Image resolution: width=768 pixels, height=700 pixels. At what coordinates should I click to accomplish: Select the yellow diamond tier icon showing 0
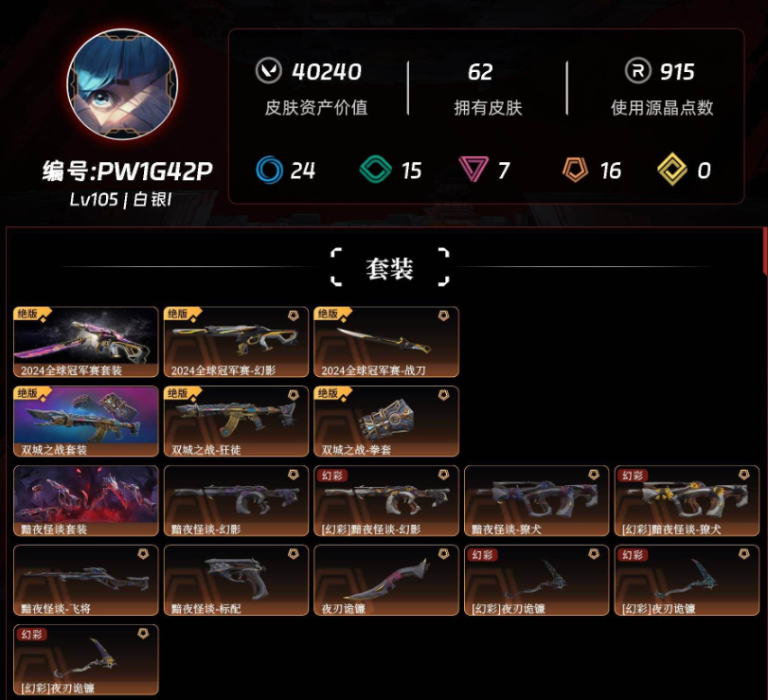(672, 169)
